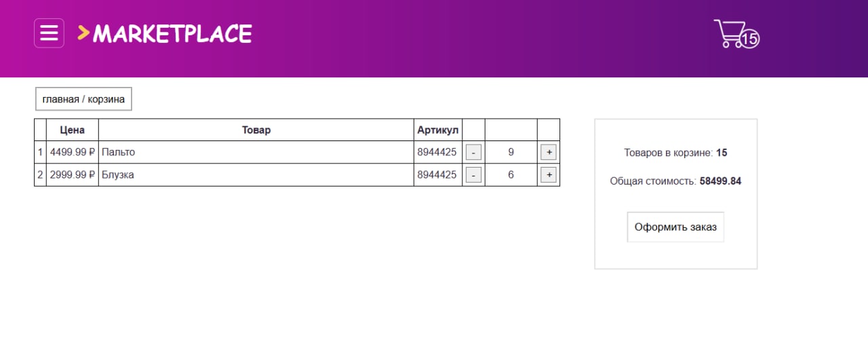
Task: Click the Оформить заказ button
Action: (x=675, y=227)
